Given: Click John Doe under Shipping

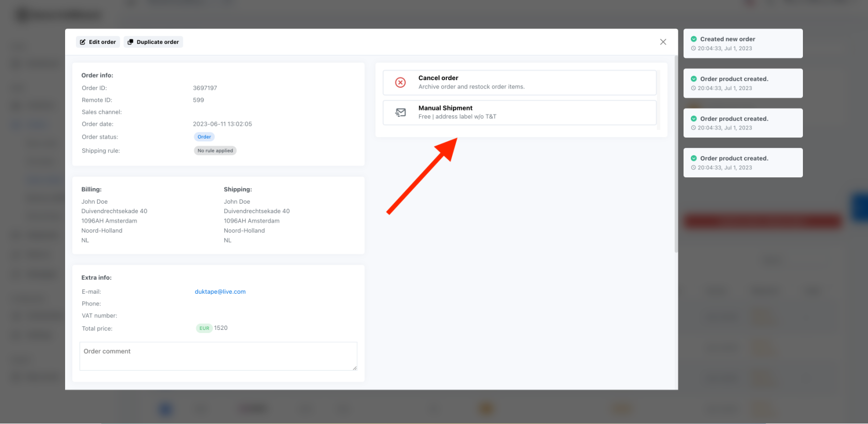Looking at the screenshot, I should (237, 202).
